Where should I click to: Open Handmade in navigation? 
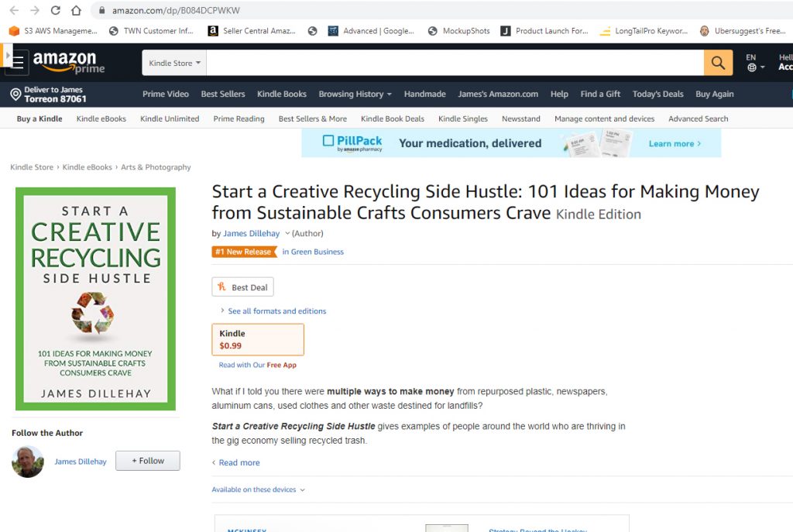click(425, 94)
